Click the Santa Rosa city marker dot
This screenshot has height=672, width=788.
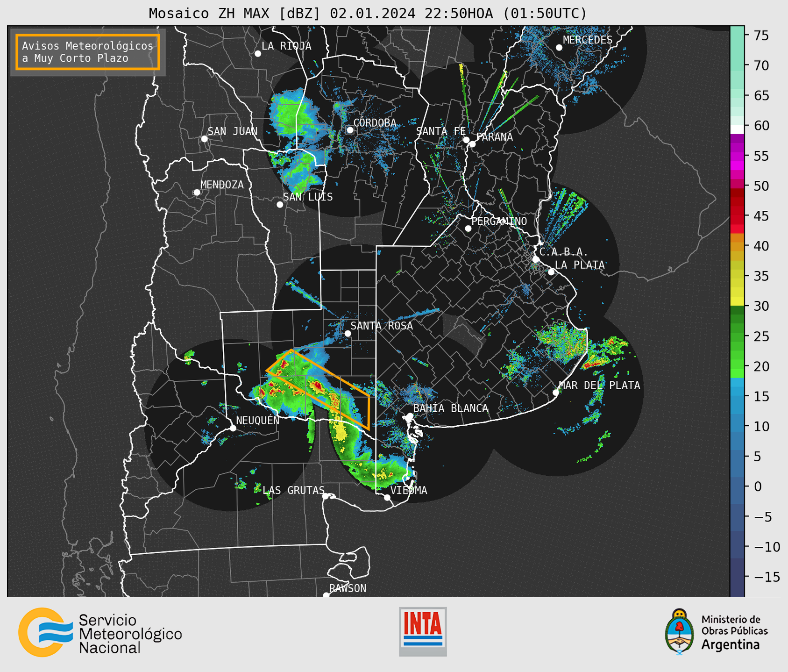tap(348, 334)
